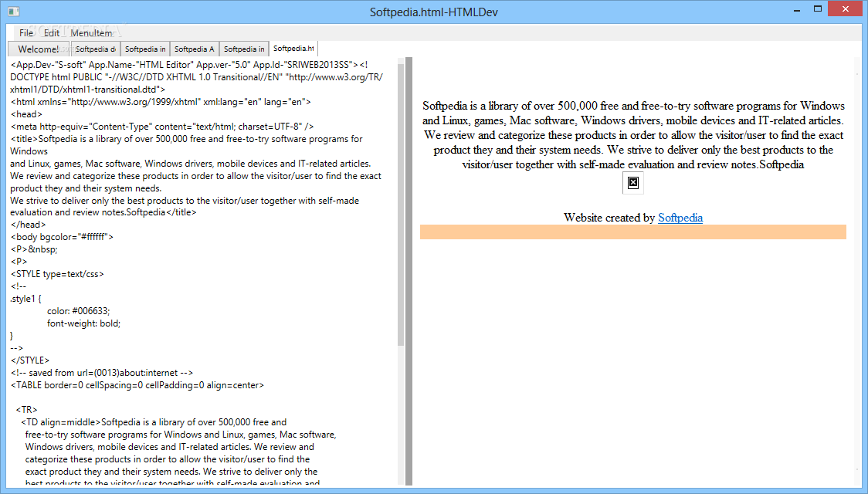Screen dimensions: 868x494
Task: Click the TD align=middle line
Action: (x=154, y=422)
